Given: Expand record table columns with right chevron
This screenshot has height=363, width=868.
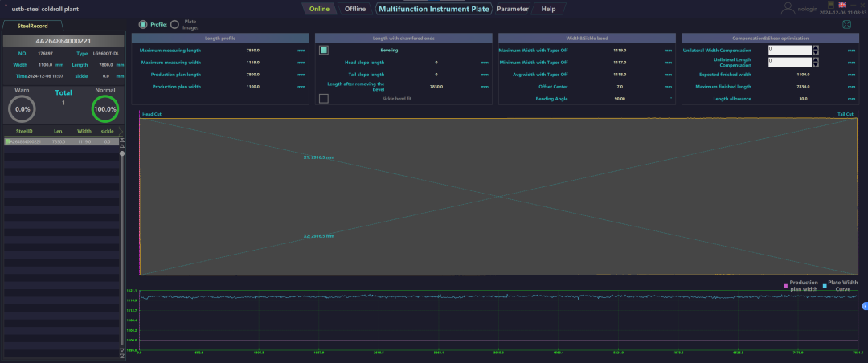Looking at the screenshot, I should pos(121,129).
